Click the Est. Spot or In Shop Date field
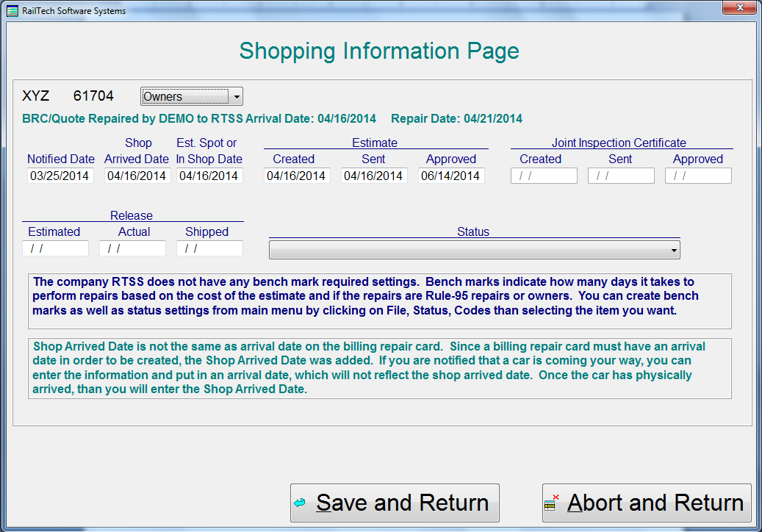 click(x=209, y=176)
